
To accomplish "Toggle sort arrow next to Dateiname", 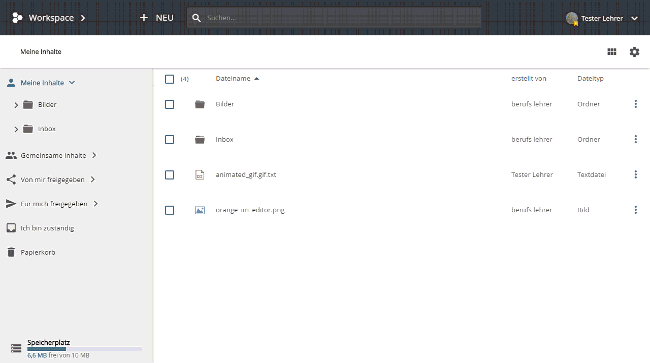I will 257,79.
